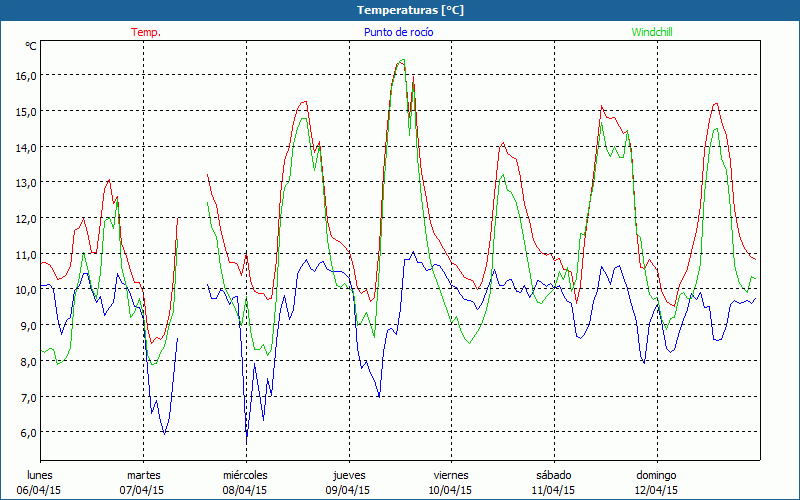
Task: Click the red Temp. legend label
Action: pyautogui.click(x=146, y=32)
